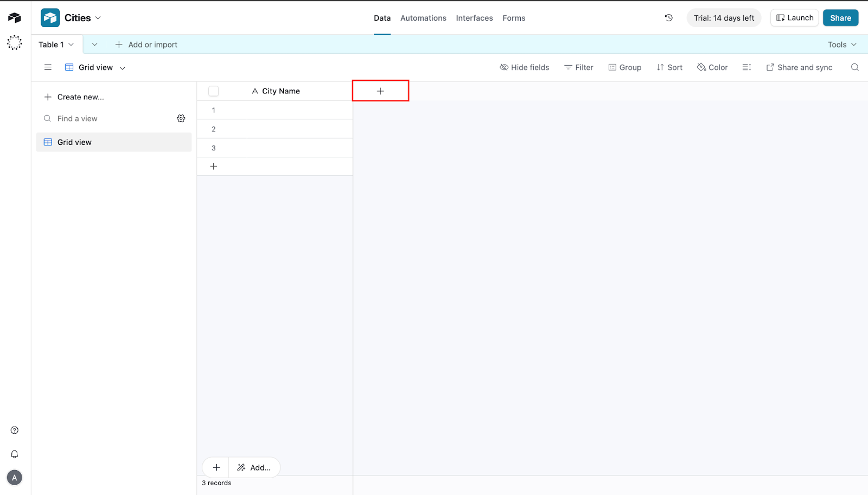
Task: Switch to the Interfaces tab
Action: click(475, 18)
